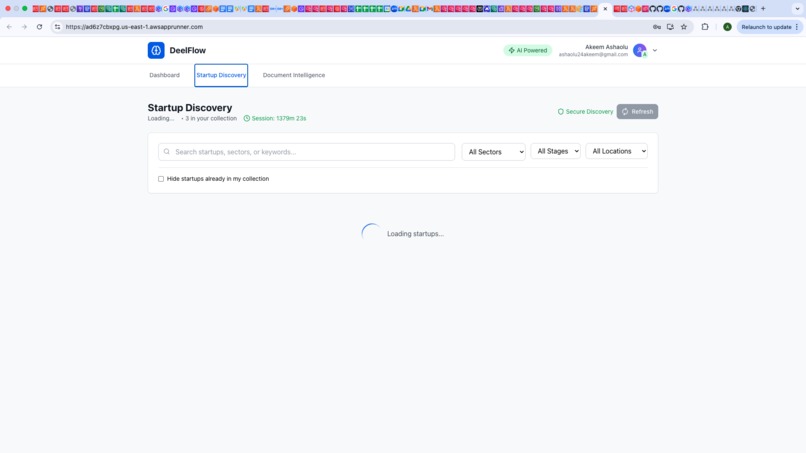Click the green Chrome profile icon

727,27
